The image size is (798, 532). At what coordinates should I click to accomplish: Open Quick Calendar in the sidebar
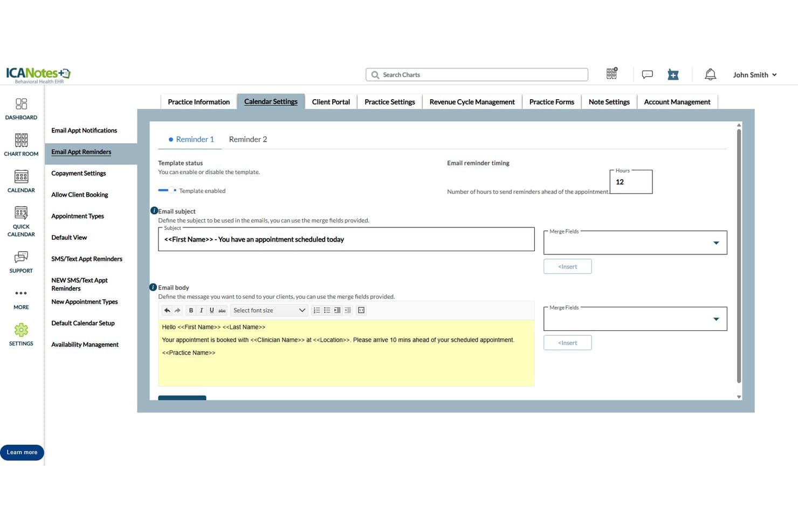21,222
